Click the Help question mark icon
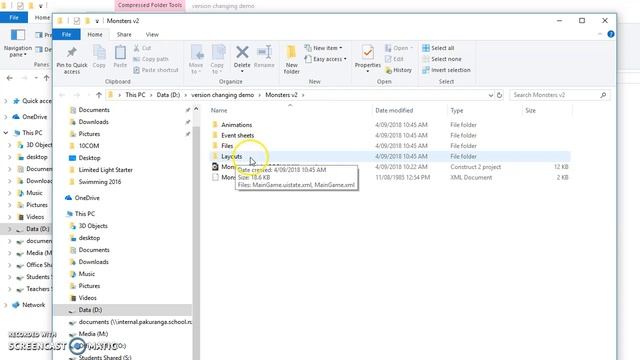The width and height of the screenshot is (640, 360). 611,34
